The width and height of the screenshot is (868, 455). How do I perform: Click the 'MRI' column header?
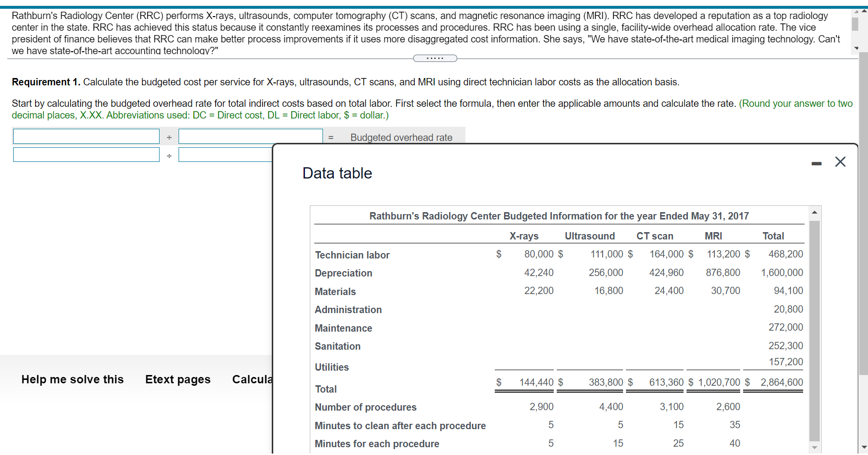point(713,236)
